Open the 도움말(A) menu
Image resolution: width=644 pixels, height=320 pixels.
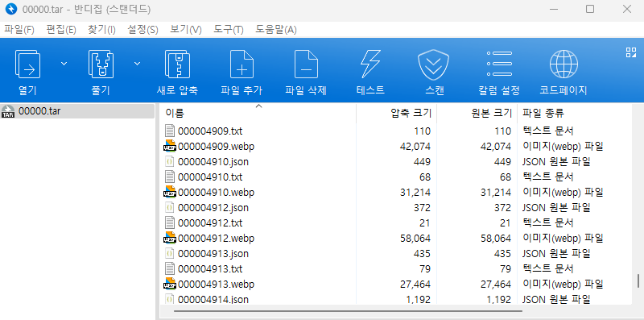(x=276, y=30)
